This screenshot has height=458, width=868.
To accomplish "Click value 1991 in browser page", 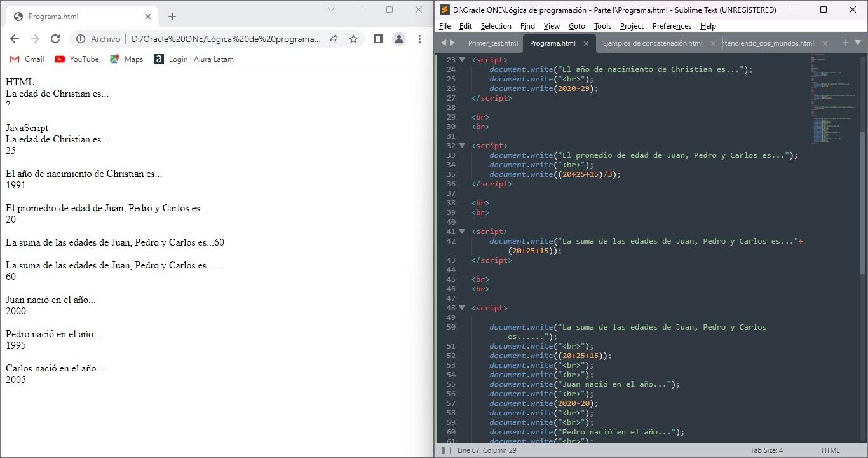I will [x=16, y=185].
